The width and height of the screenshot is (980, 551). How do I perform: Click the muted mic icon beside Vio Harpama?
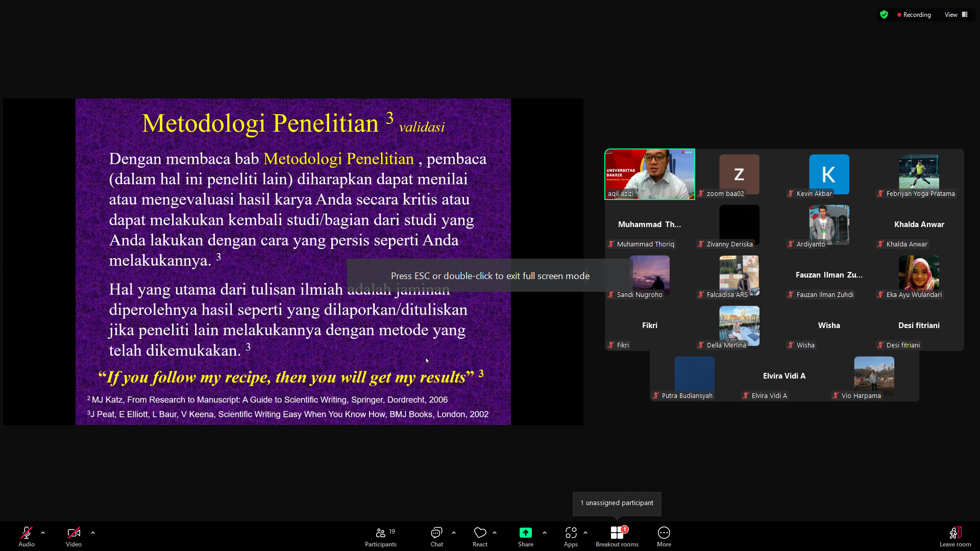click(x=836, y=396)
